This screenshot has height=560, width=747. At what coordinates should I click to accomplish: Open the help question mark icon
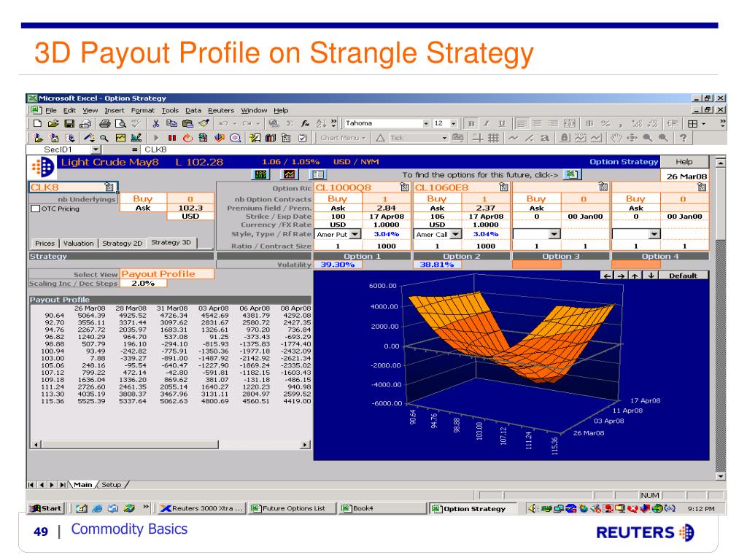pos(684,138)
